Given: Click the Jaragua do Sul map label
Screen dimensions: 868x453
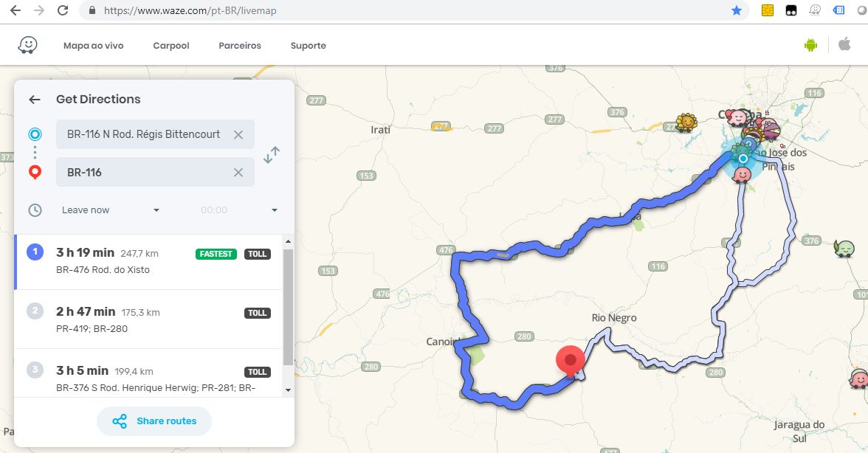Looking at the screenshot, I should (x=799, y=432).
